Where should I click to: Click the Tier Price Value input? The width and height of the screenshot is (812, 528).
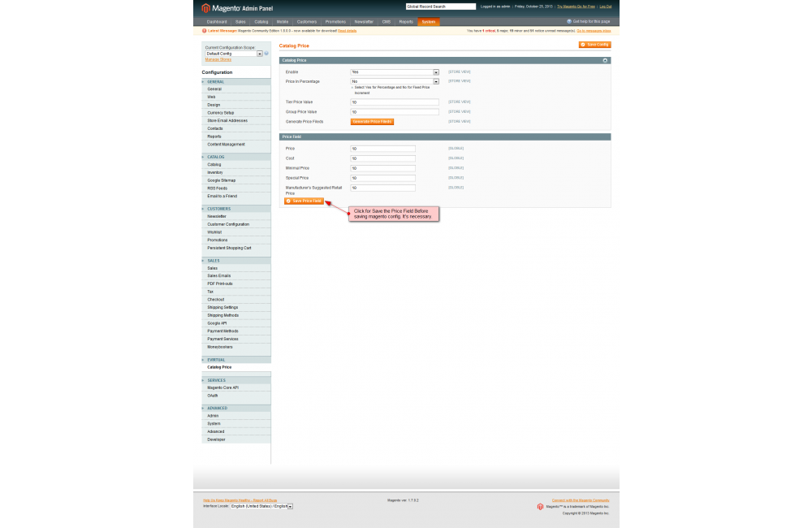coord(395,102)
